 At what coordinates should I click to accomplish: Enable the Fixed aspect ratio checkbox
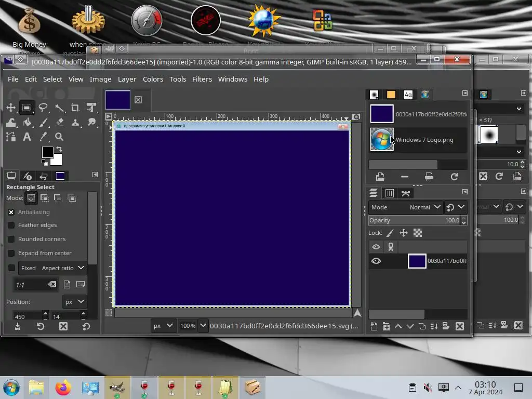click(11, 268)
